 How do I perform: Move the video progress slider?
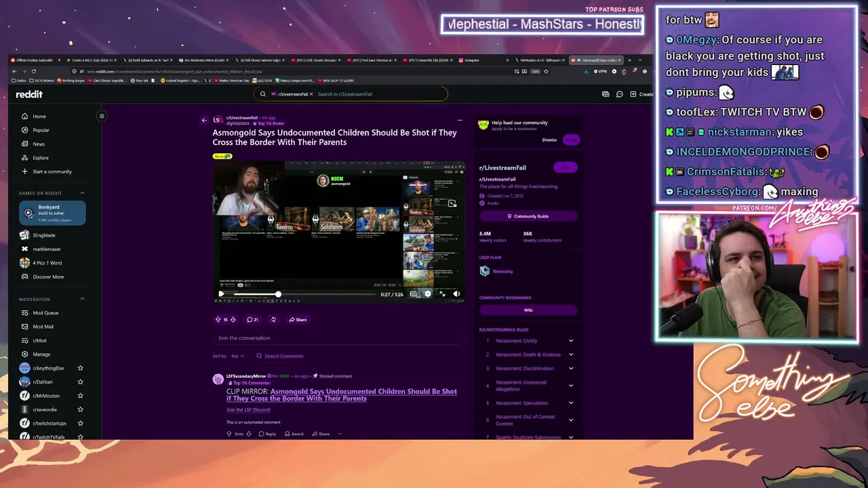pyautogui.click(x=278, y=294)
